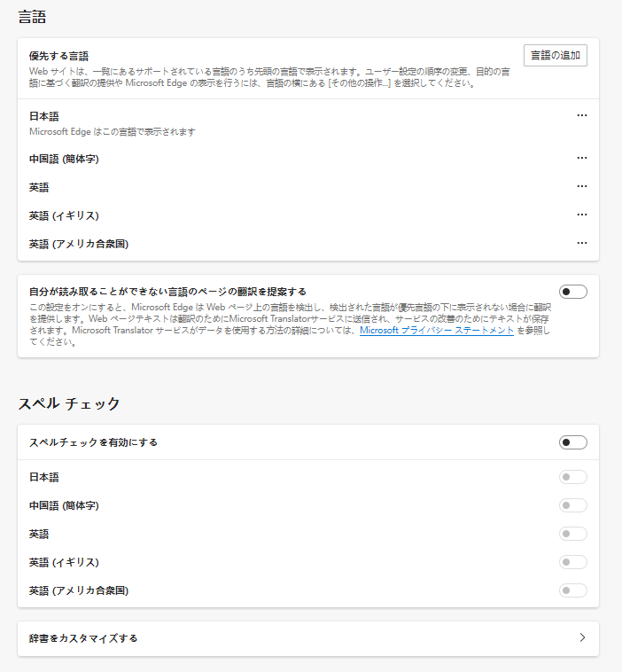This screenshot has height=672, width=622.
Task: Expand 辞書をカスタマイズする chevron arrow
Action: tap(582, 637)
